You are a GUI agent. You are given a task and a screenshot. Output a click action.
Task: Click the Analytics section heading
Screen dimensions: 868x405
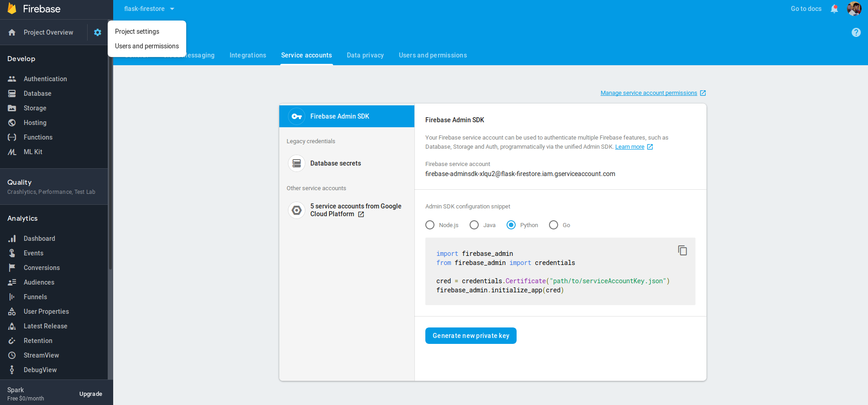(22, 218)
